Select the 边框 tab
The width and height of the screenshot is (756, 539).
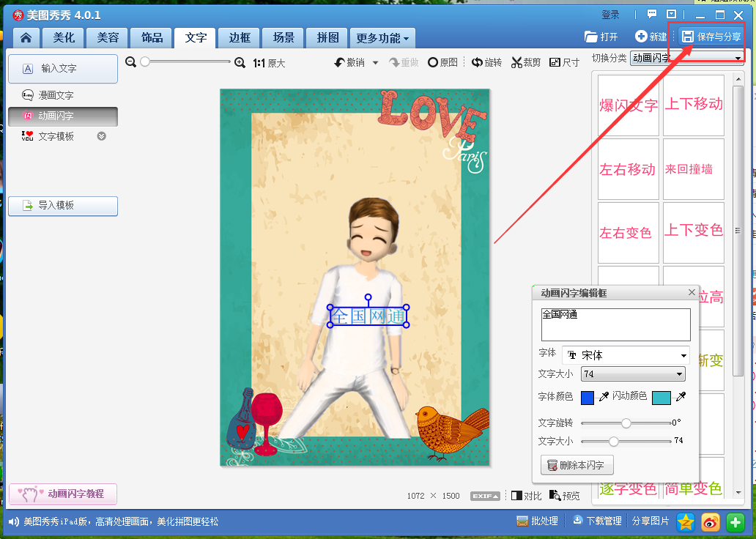240,37
